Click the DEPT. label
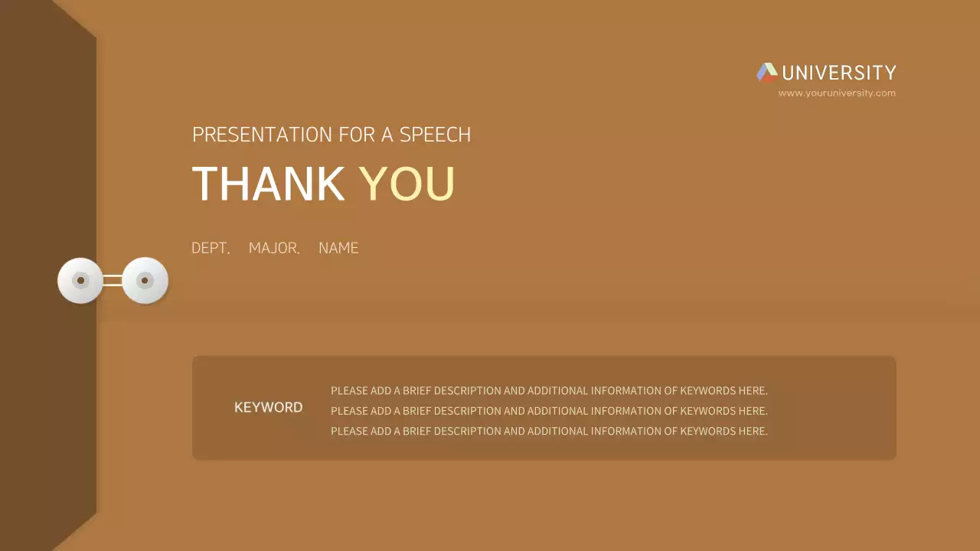980x551 pixels. [211, 248]
